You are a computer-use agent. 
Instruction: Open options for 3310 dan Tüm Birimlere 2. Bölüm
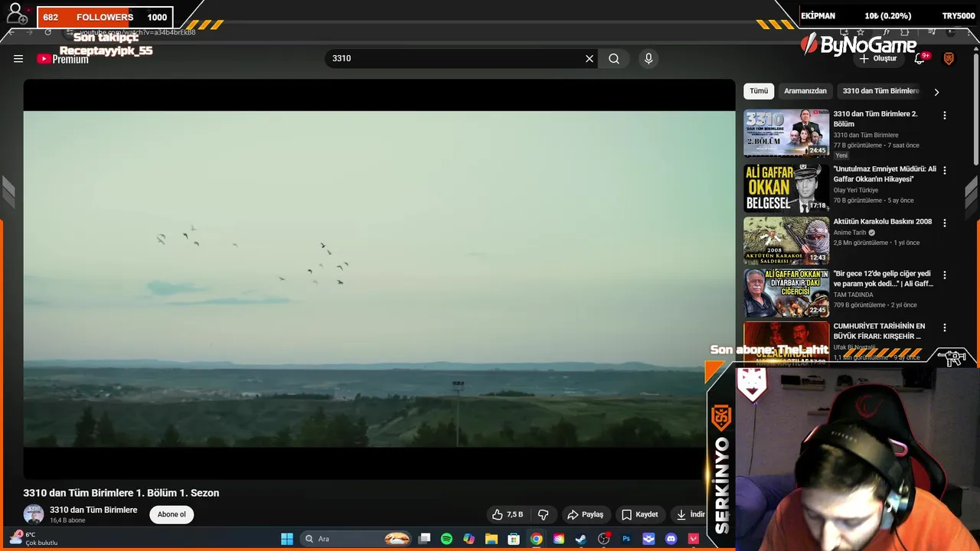(x=944, y=115)
